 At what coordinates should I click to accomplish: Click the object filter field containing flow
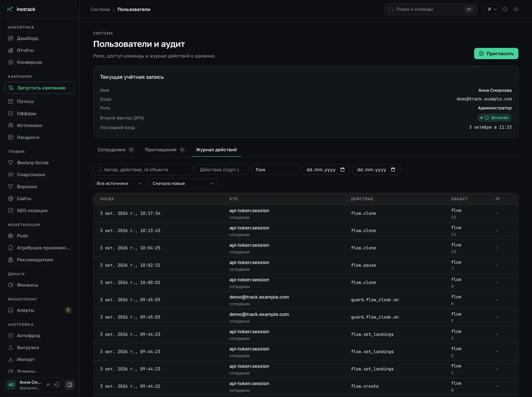[275, 170]
